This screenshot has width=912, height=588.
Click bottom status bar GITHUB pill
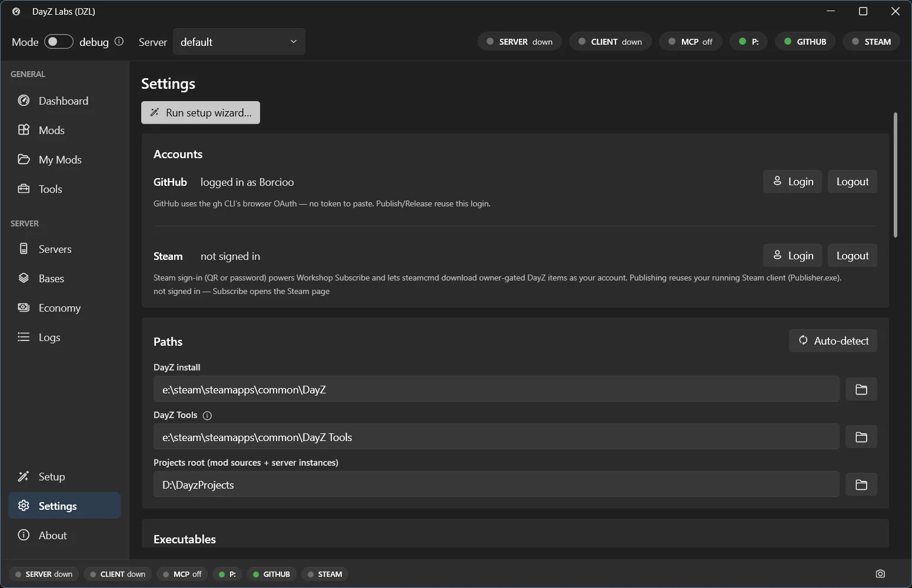(271, 574)
